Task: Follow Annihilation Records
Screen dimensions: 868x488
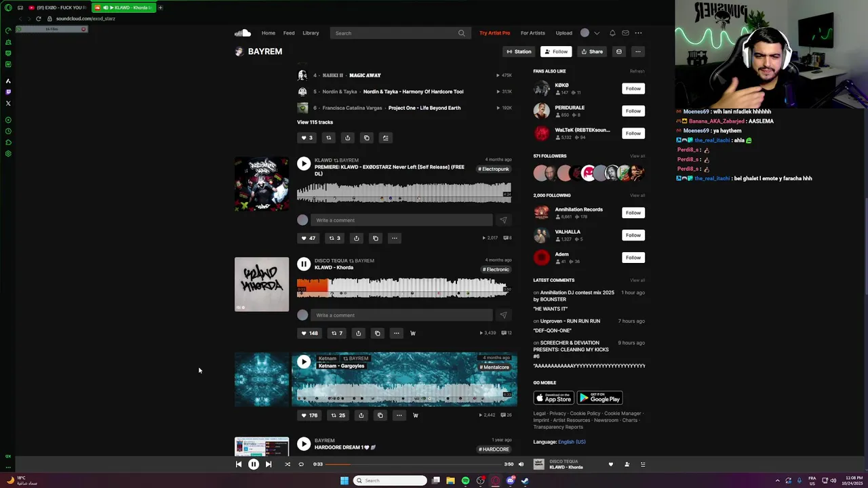Action: click(633, 212)
